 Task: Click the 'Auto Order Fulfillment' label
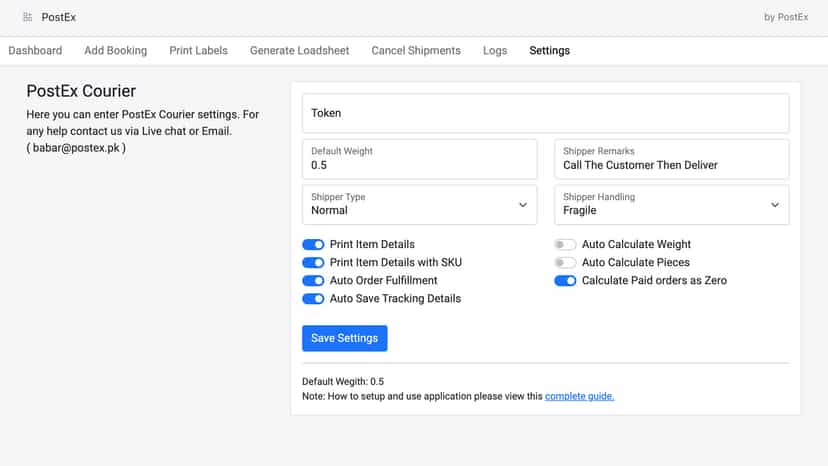(383, 281)
